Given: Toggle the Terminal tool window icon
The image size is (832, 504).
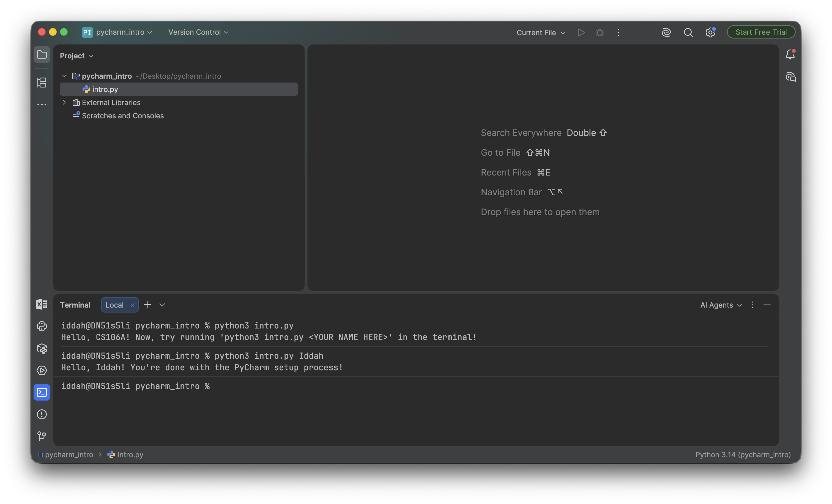Looking at the screenshot, I should pos(42,392).
